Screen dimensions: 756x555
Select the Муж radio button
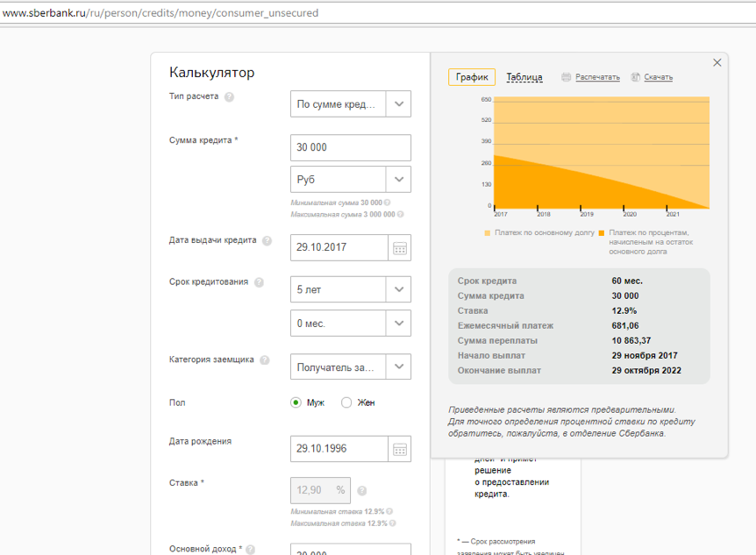[296, 402]
